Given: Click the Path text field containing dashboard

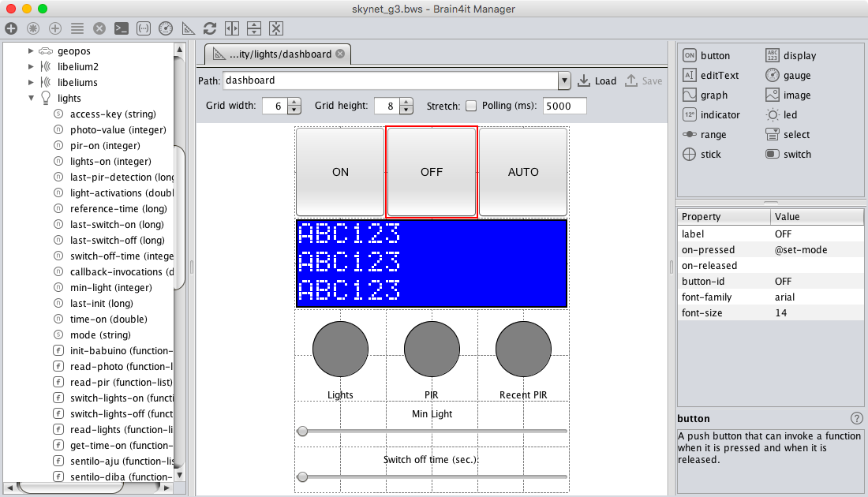Looking at the screenshot, I should (x=391, y=80).
